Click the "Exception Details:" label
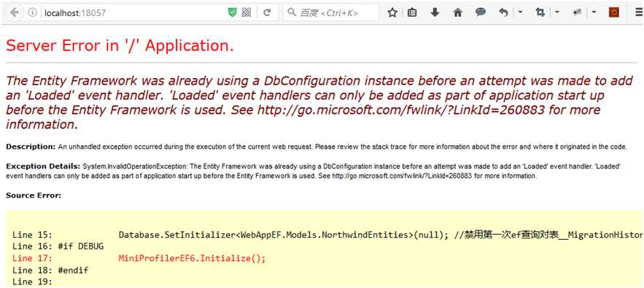This screenshot has height=288, width=644. (43, 166)
